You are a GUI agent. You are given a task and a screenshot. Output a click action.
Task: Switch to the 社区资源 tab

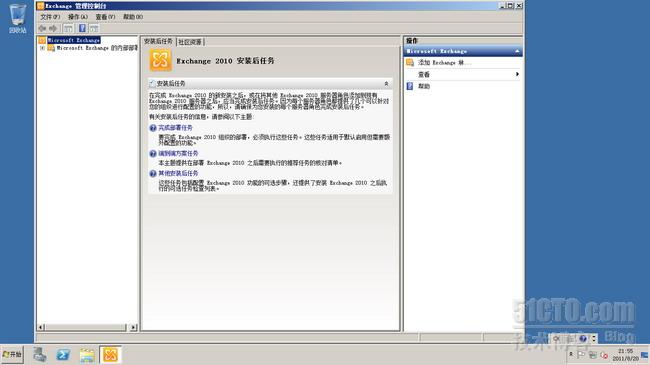point(190,42)
